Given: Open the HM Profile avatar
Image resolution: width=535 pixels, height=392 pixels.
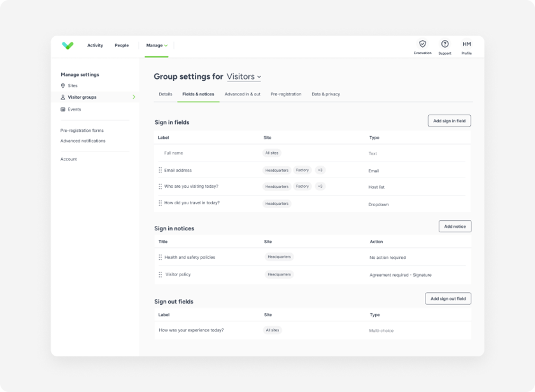Looking at the screenshot, I should click(467, 44).
